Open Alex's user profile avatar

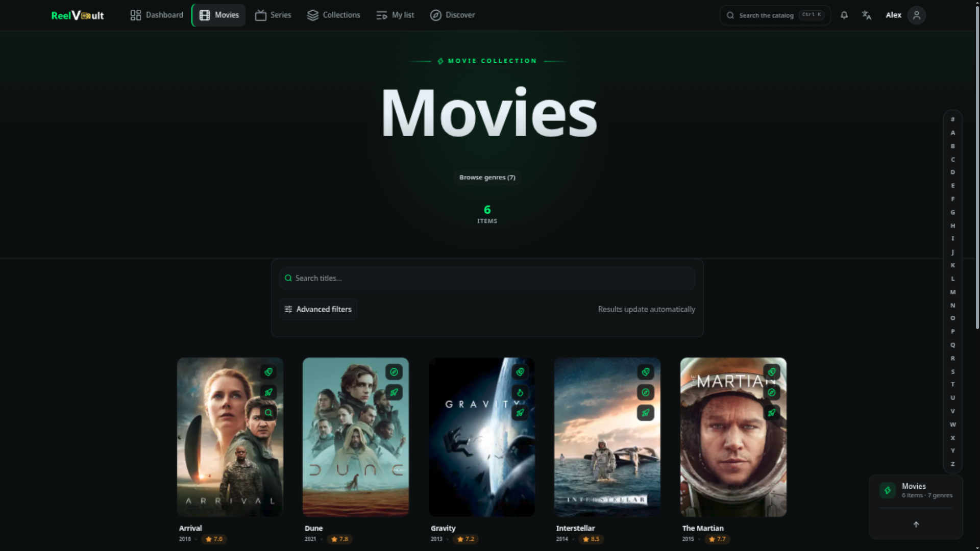pos(917,15)
